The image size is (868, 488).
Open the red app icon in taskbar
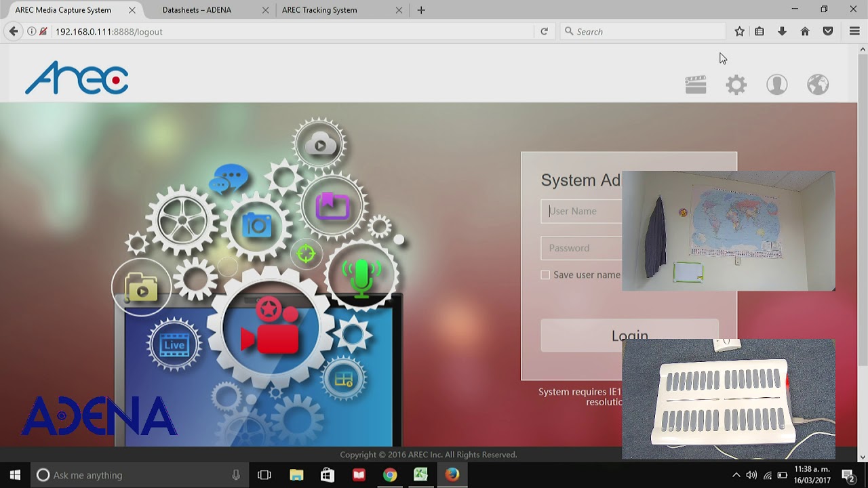359,475
